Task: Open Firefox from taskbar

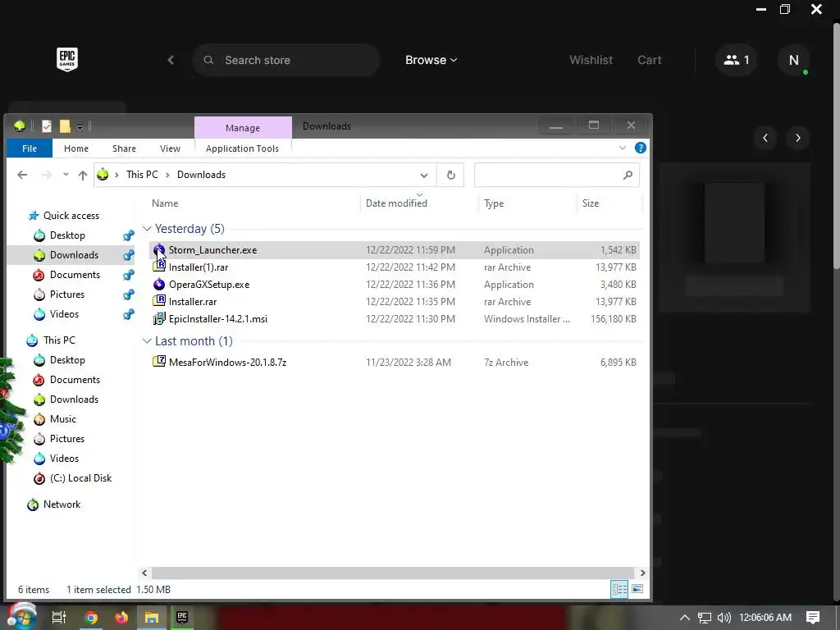Action: coord(121,618)
